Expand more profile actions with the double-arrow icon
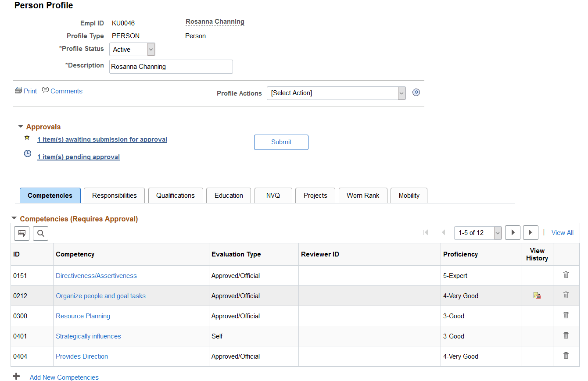588x381 pixels. point(416,93)
